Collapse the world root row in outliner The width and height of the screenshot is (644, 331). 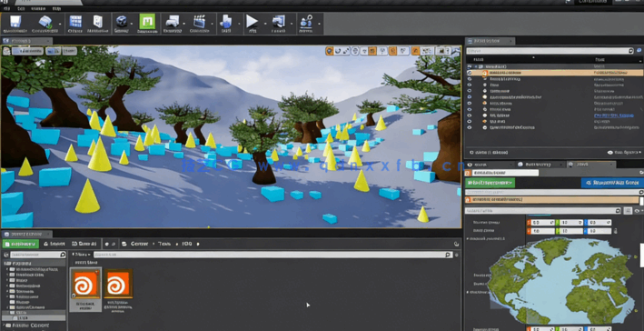(x=476, y=66)
